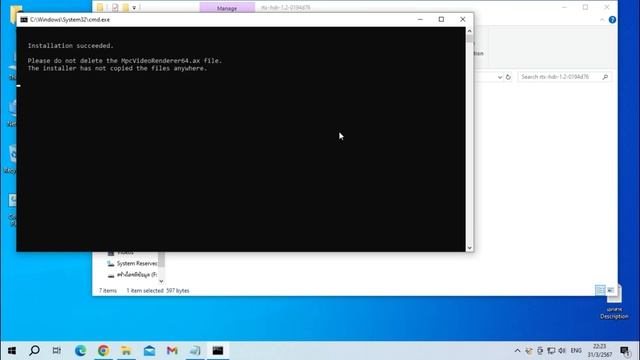
Task: Switch Explorer to Large icons view
Action: 611,290
